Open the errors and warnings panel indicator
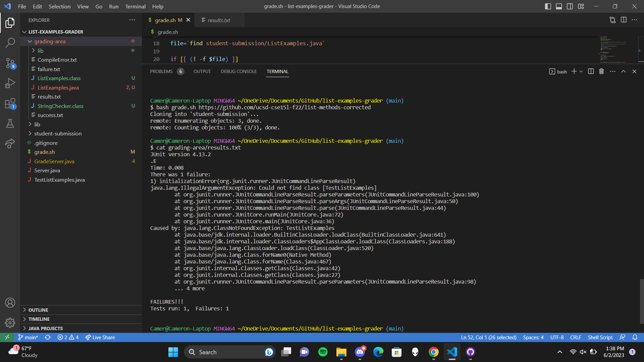Image resolution: width=644 pixels, height=362 pixels. [68, 337]
